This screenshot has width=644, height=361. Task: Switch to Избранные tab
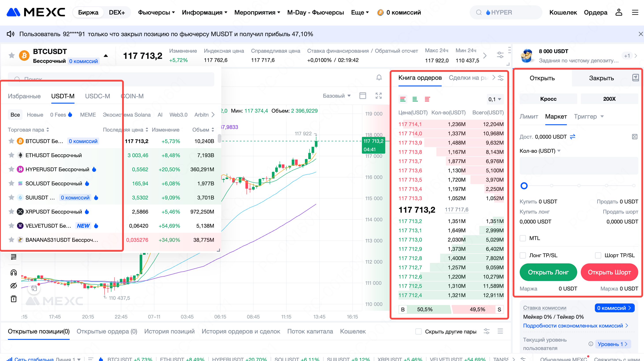[x=24, y=96]
